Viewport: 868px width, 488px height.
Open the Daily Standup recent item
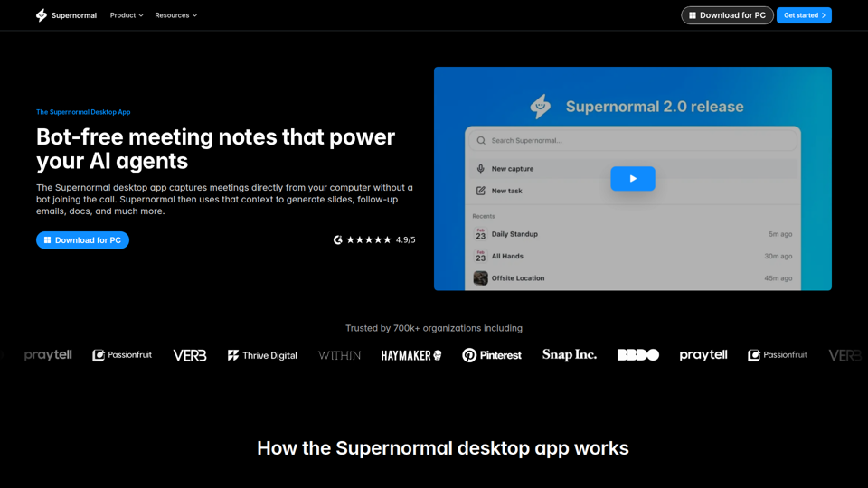[x=633, y=234]
